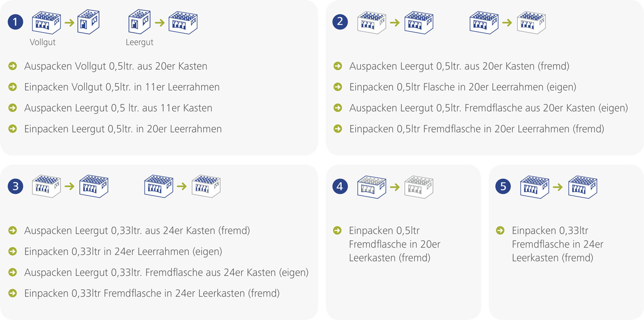
Task: Select "Einpacken Vollgut 0,5ltr. in 11er Leerrahmen" text
Action: tap(122, 87)
